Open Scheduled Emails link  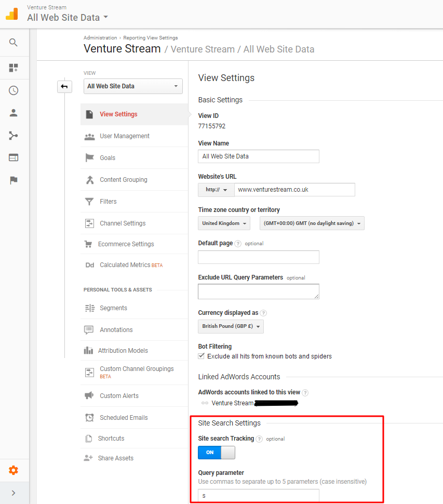[x=124, y=418]
